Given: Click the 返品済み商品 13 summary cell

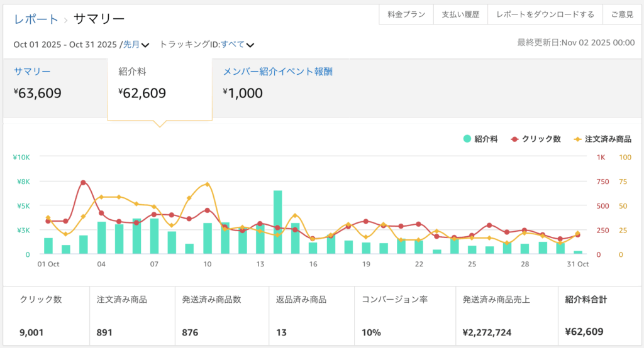Looking at the screenshot, I should 312,315.
